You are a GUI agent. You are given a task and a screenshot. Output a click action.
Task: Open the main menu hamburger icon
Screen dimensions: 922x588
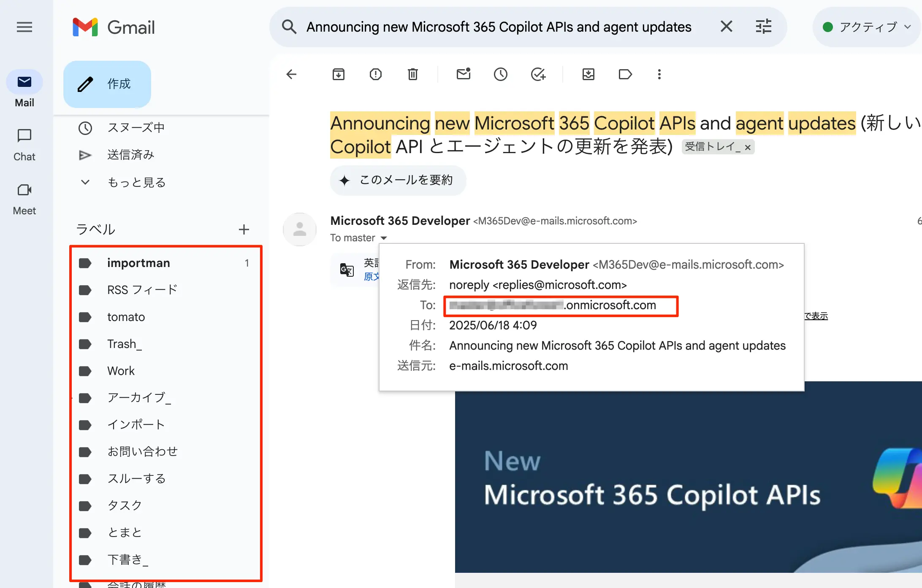24,27
